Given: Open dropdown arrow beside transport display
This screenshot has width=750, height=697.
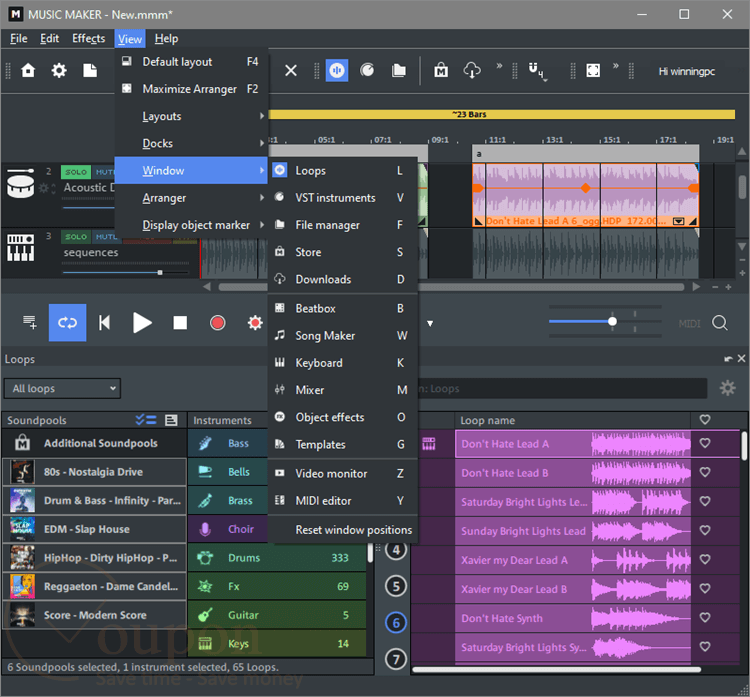Looking at the screenshot, I should pos(430,323).
